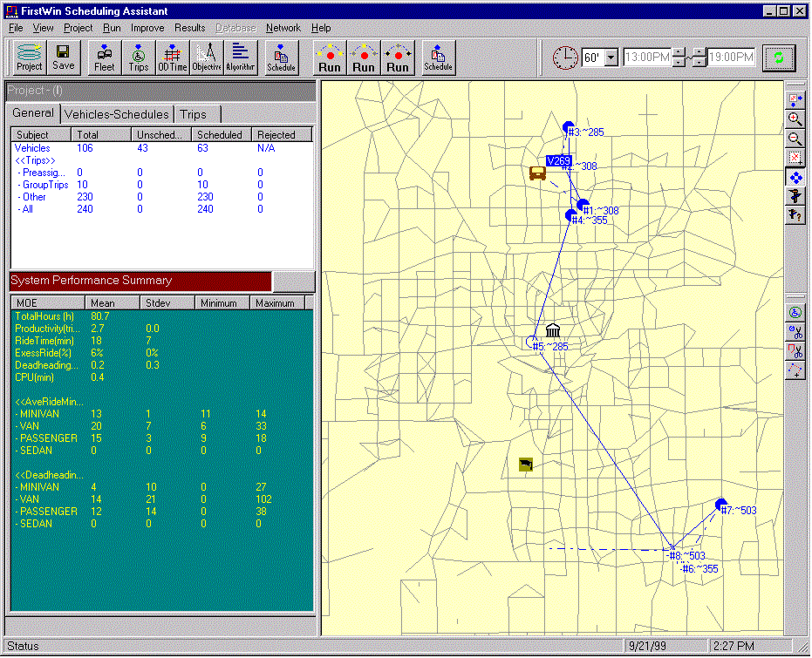Click the Unscheduled column header

160,135
